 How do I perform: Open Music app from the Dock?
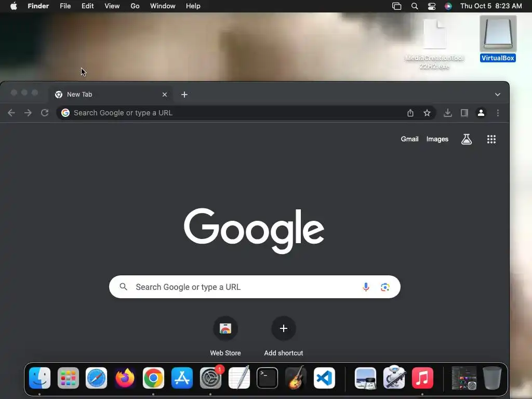[x=422, y=378]
